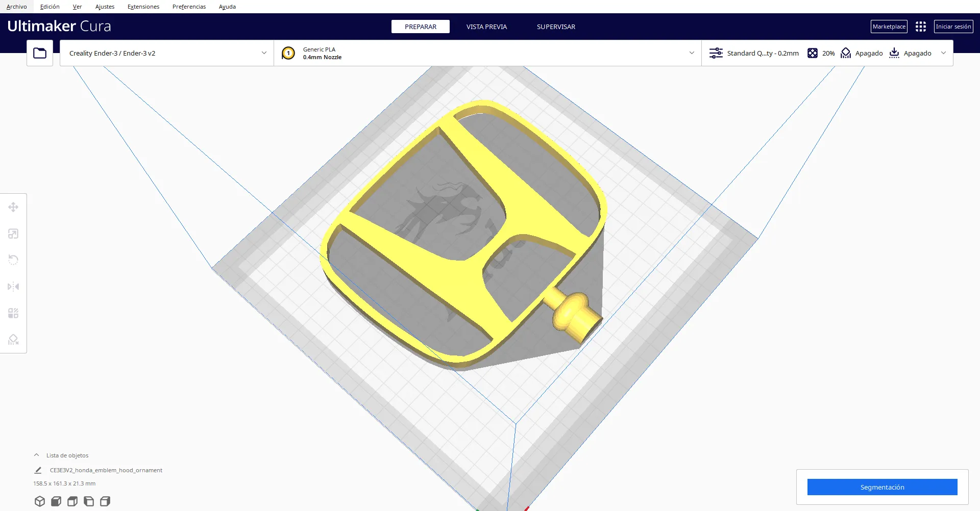Screen dimensions: 980x511
Task: Open the Marketplace
Action: (889, 27)
